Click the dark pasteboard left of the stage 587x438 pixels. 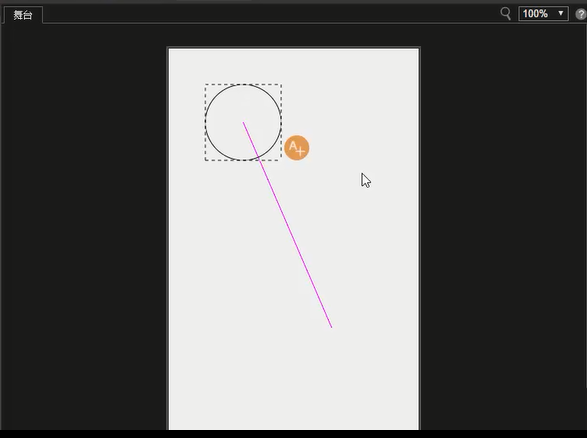(84, 225)
